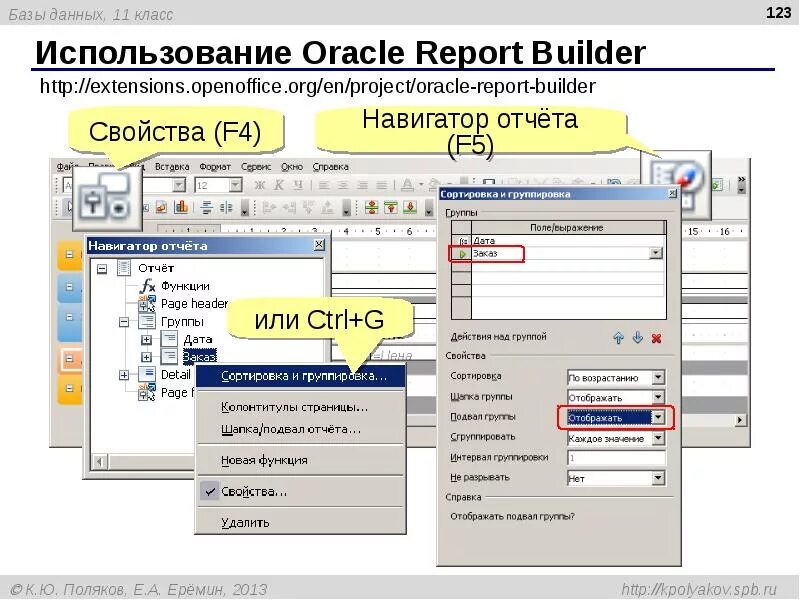The height and width of the screenshot is (600, 800).
Task: Open the Шапка группы dropdown
Action: pyautogui.click(x=658, y=397)
